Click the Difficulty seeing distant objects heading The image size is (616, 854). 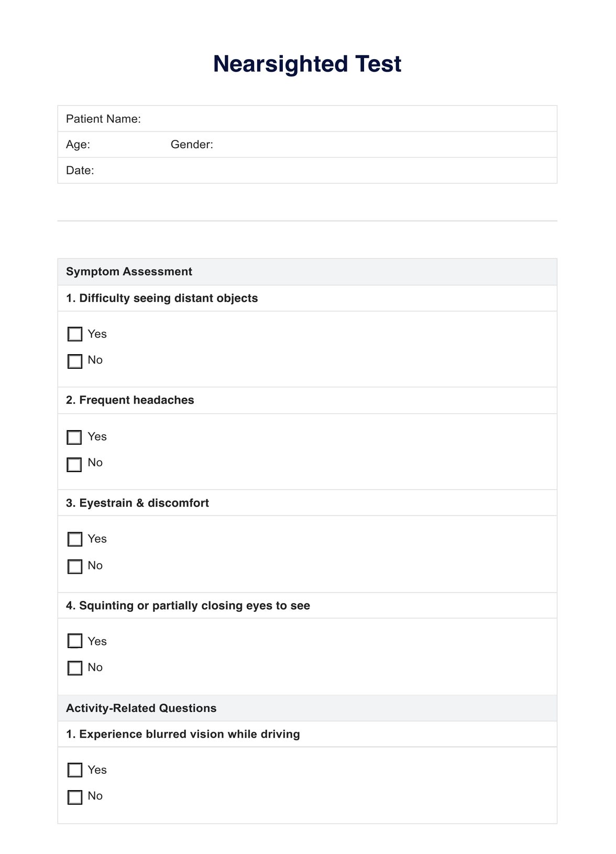coord(162,298)
